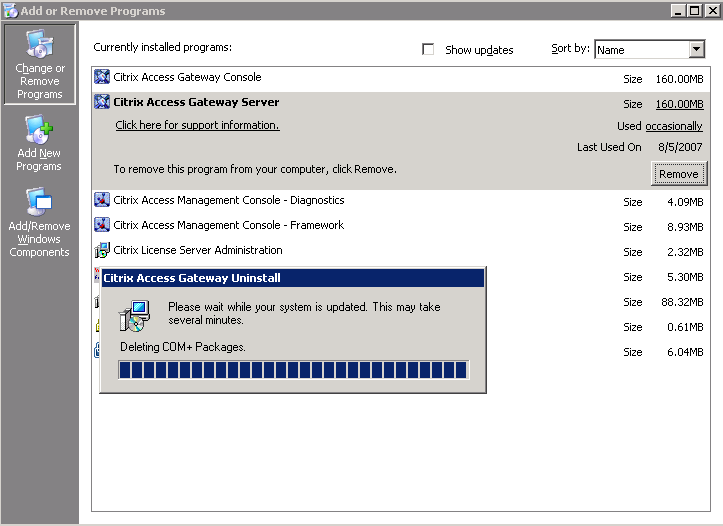Click the uninstall progress bar
723x526 pixels.
(x=294, y=370)
